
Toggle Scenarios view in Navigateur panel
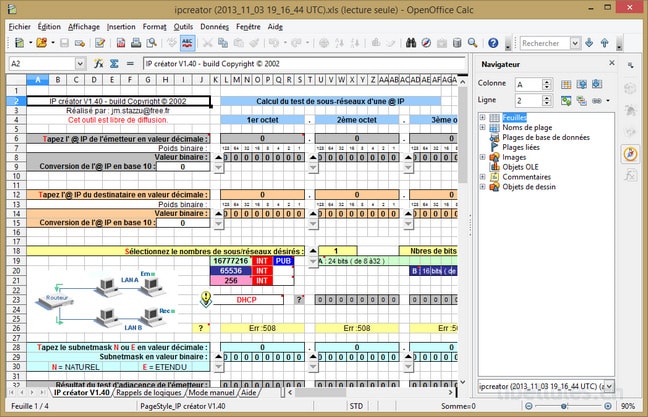click(581, 100)
